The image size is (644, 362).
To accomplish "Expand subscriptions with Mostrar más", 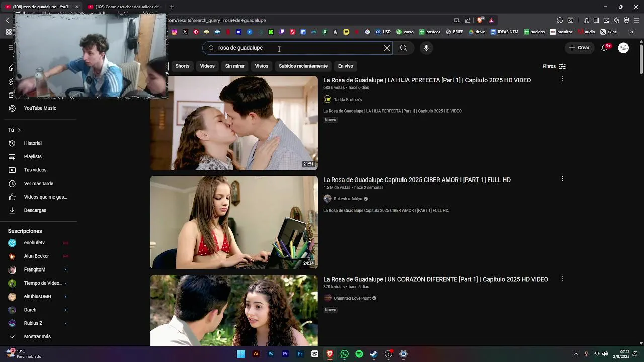I will [x=38, y=337].
